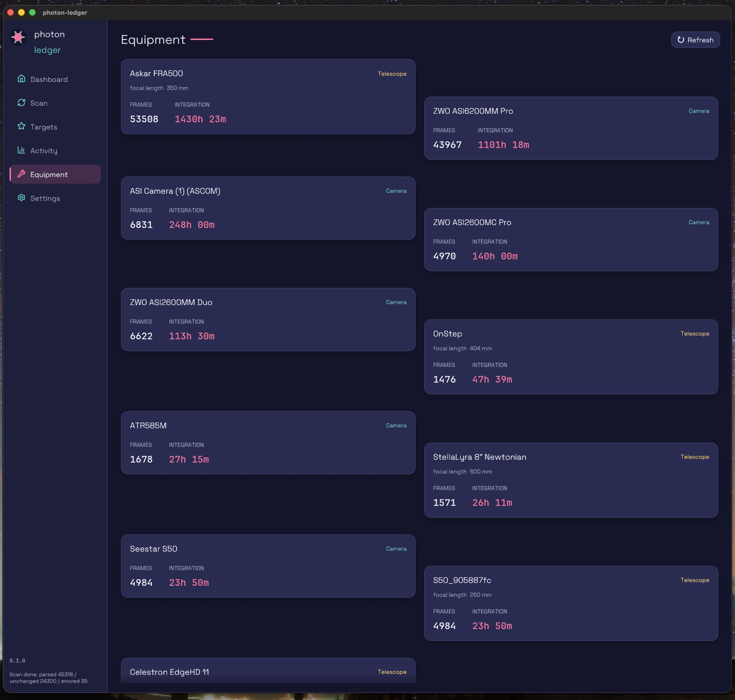735x700 pixels.
Task: Click 23h 50m on Seestar S50 card
Action: (189, 582)
